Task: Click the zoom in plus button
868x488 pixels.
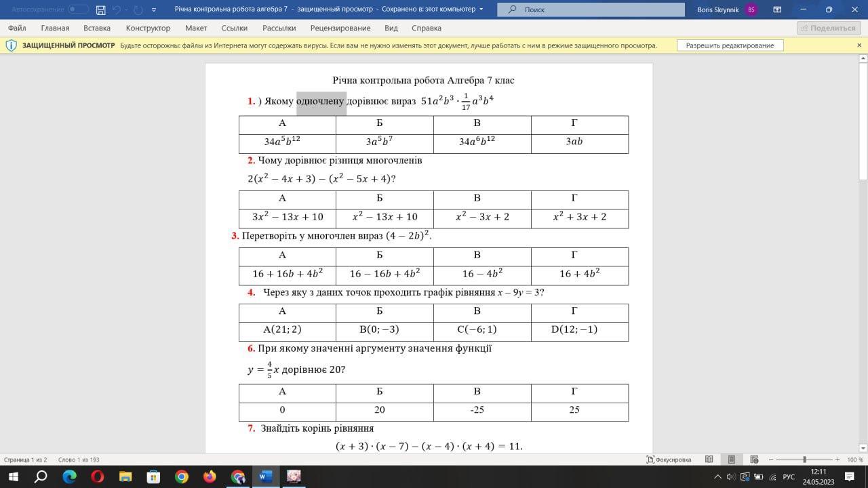Action: point(837,460)
